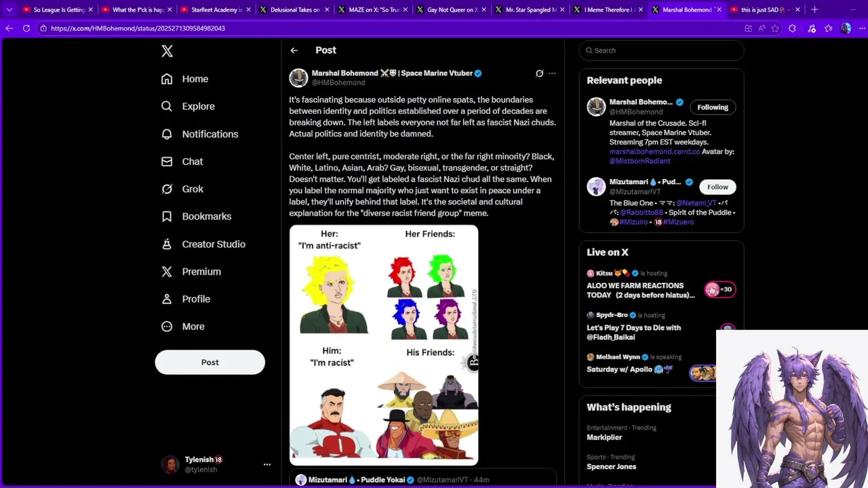
Task: Open the meme image attached to the post
Action: click(384, 346)
